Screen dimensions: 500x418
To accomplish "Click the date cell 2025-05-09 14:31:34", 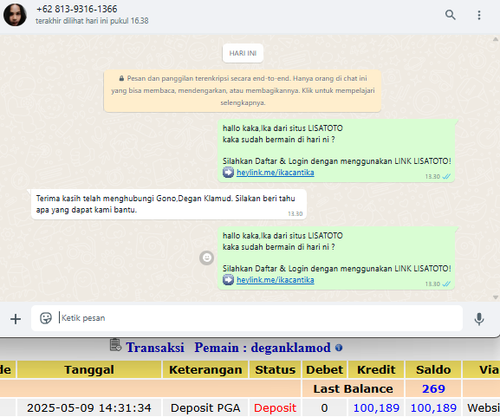I will 89,408.
